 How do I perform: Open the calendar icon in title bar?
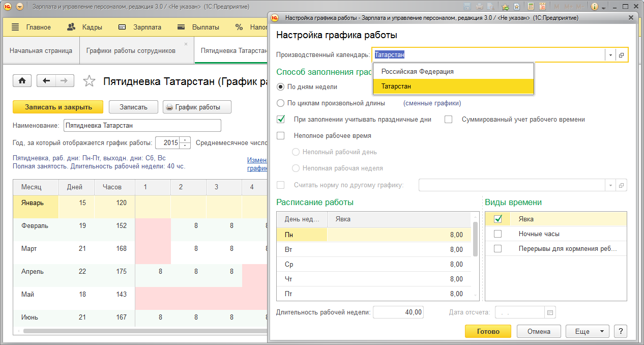coord(542,7)
